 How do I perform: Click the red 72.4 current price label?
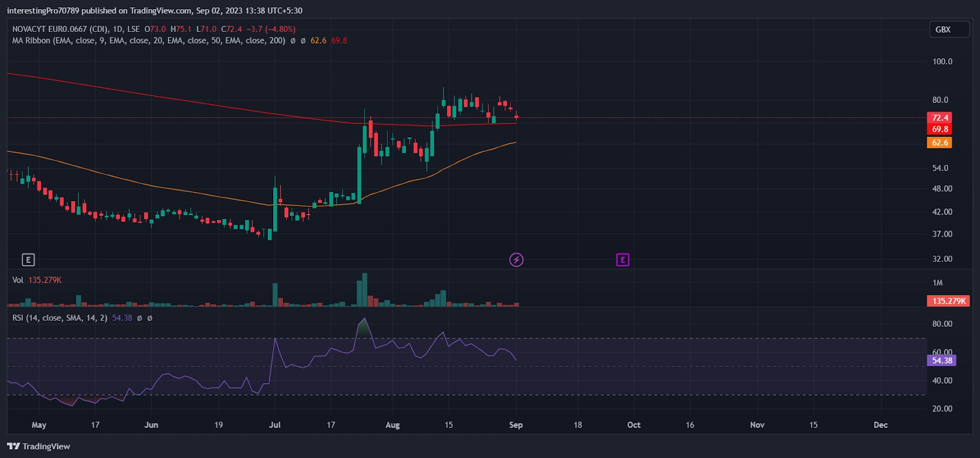[x=940, y=118]
